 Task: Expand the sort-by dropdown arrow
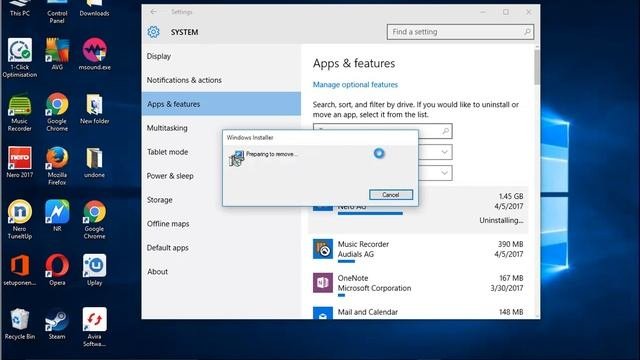click(x=444, y=152)
